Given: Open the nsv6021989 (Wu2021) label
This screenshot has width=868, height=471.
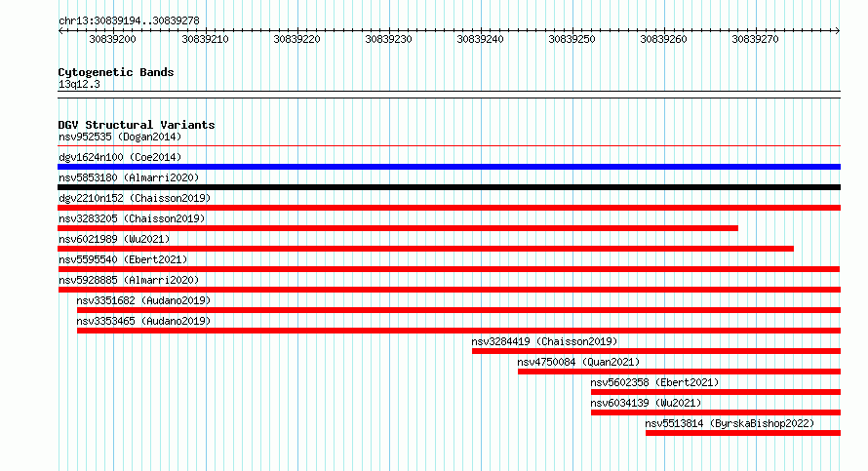Looking at the screenshot, I should 114,239.
